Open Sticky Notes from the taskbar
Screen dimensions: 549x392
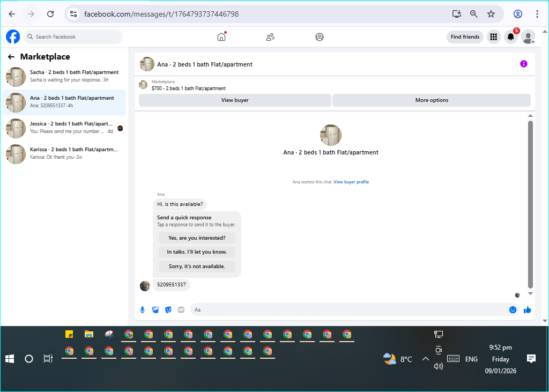point(69,334)
